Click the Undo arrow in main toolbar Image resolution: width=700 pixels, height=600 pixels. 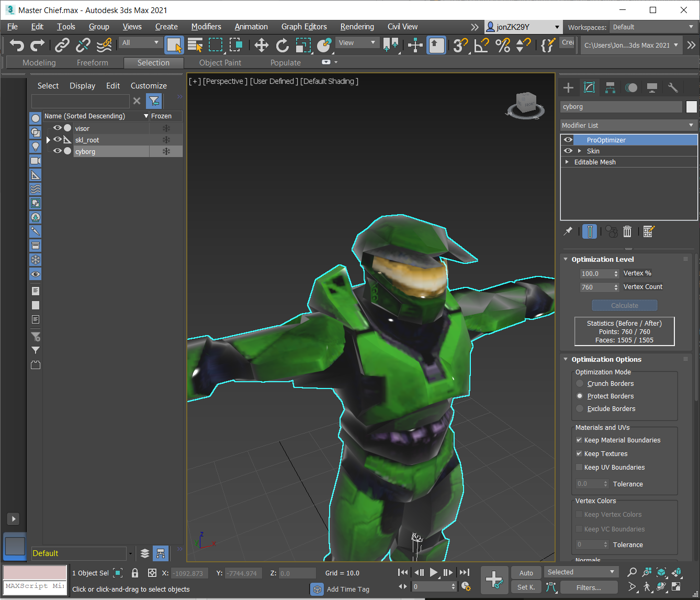pyautogui.click(x=17, y=46)
